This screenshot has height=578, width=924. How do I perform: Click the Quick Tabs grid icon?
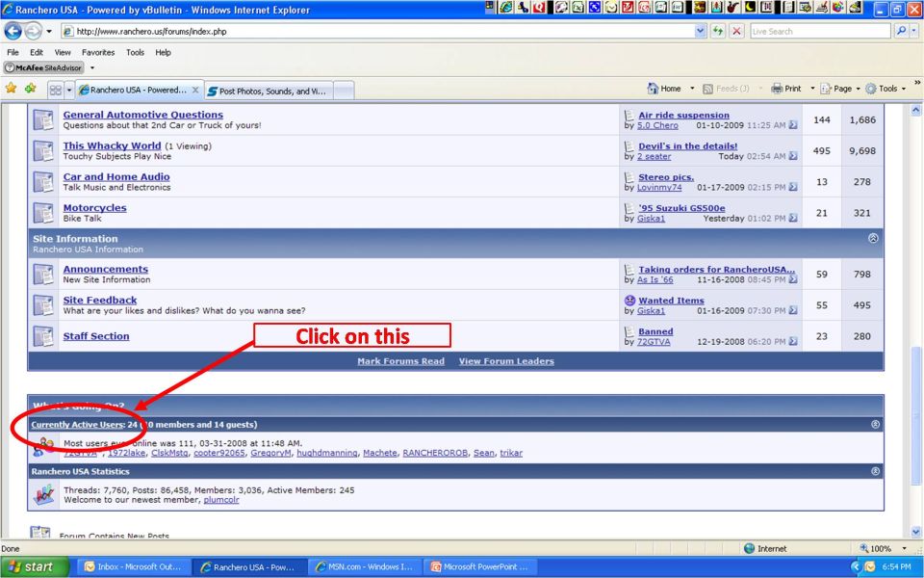click(56, 90)
